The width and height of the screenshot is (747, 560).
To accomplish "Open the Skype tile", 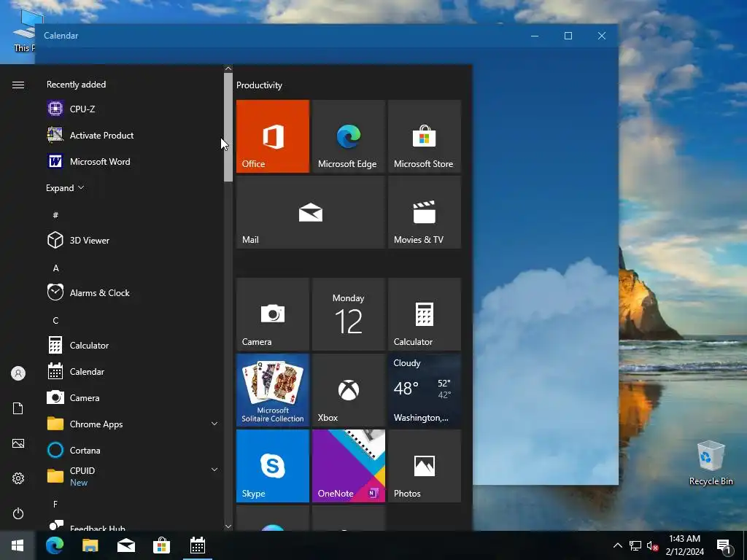I will [x=273, y=466].
